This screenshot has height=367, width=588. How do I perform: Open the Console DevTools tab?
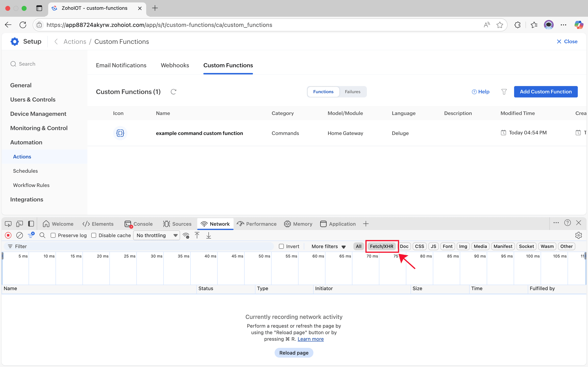(x=139, y=224)
